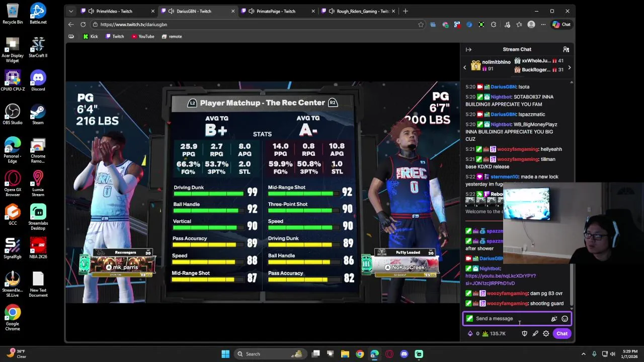Screen dimensions: 644x362
Task: Open the YouTube bookmark
Action: click(x=143, y=36)
